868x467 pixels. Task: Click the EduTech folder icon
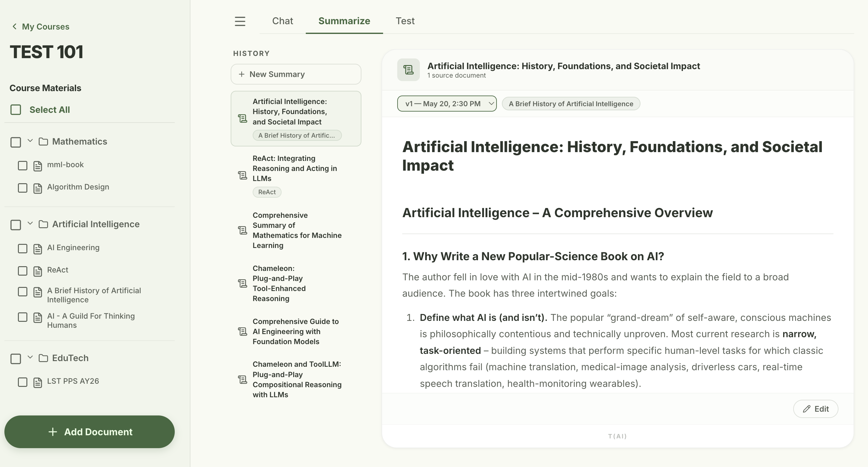pyautogui.click(x=43, y=358)
